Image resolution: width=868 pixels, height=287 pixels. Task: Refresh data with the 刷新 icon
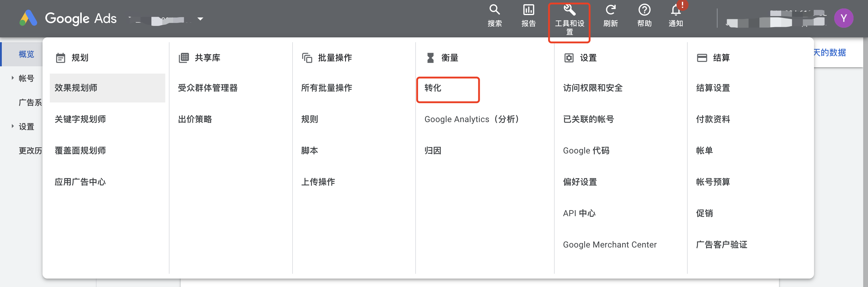coord(610,16)
